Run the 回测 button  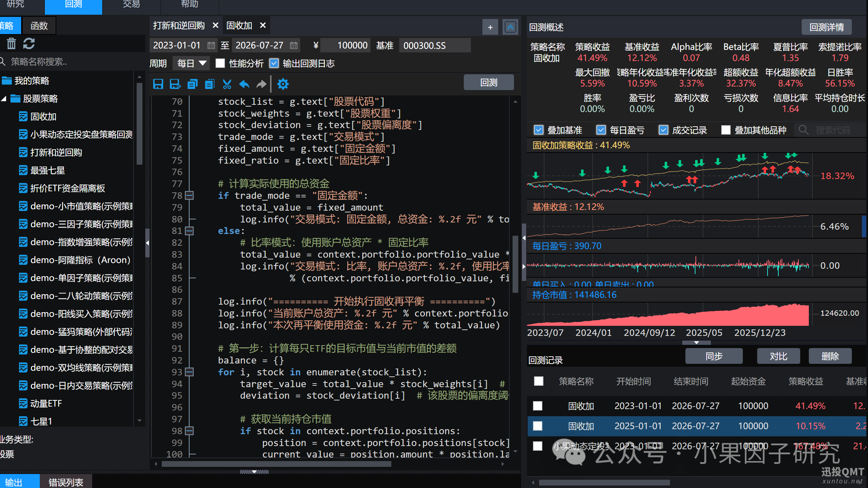(x=489, y=83)
